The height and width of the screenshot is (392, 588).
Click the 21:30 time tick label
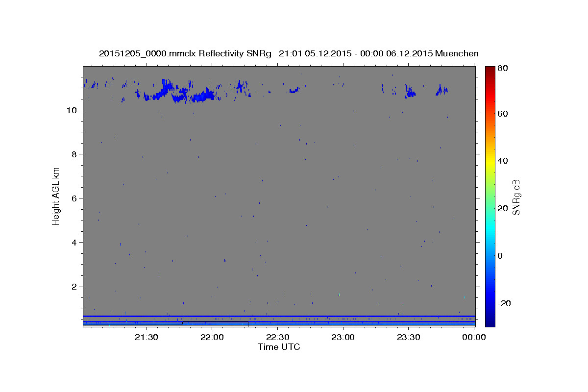pyautogui.click(x=147, y=337)
